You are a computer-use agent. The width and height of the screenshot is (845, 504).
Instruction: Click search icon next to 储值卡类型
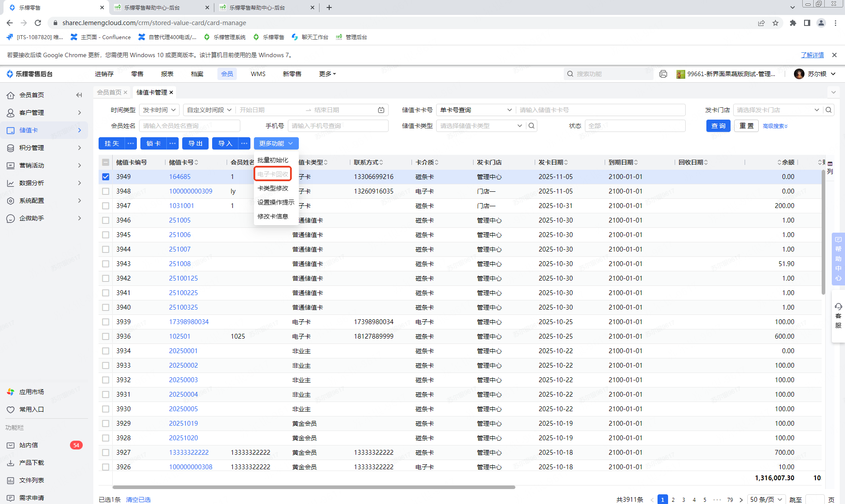click(532, 126)
